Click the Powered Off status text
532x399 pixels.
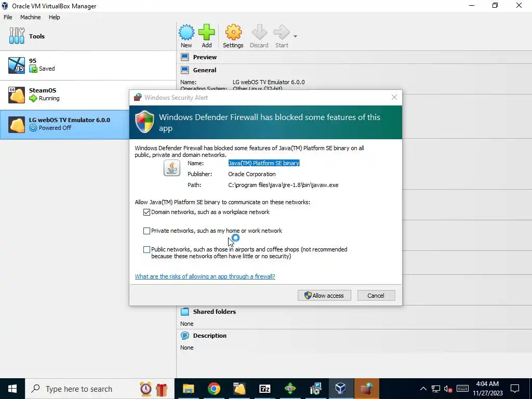pyautogui.click(x=55, y=128)
